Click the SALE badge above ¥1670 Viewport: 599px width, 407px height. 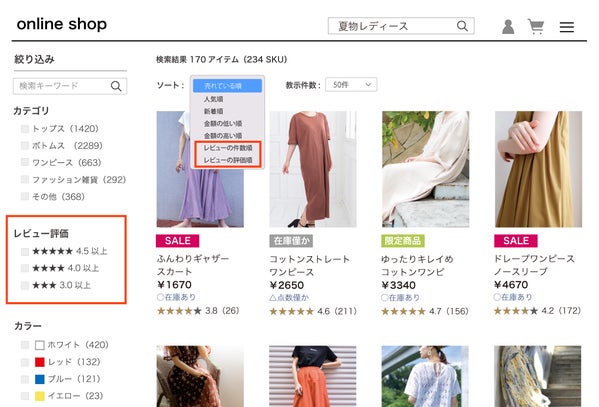pyautogui.click(x=177, y=241)
